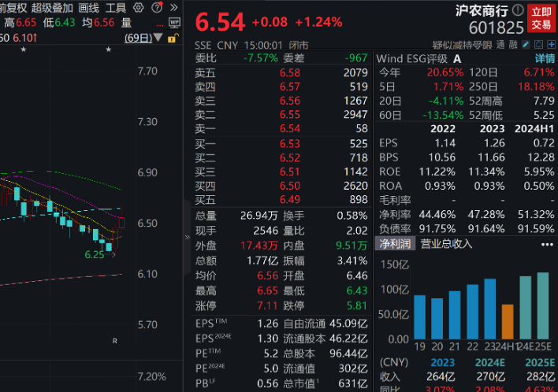Click the info icon beside 沪农商行
Screen dimensions: 558x392
(517, 10)
